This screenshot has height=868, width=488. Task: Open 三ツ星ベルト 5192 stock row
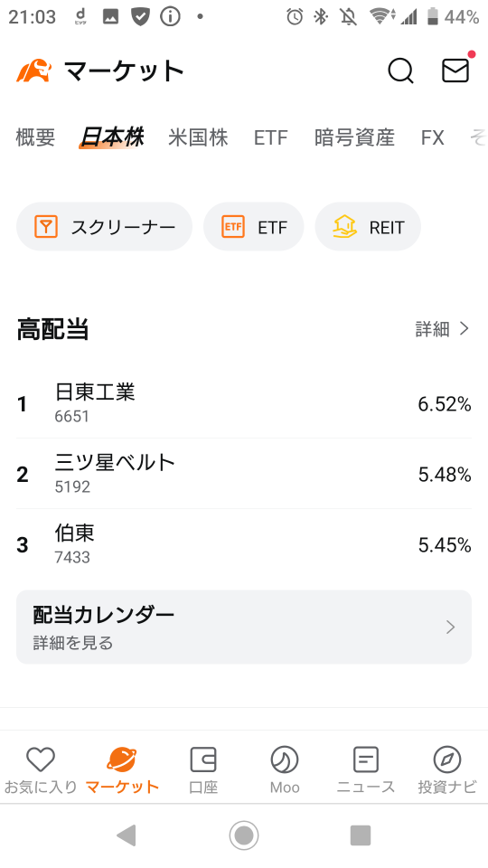tap(244, 474)
